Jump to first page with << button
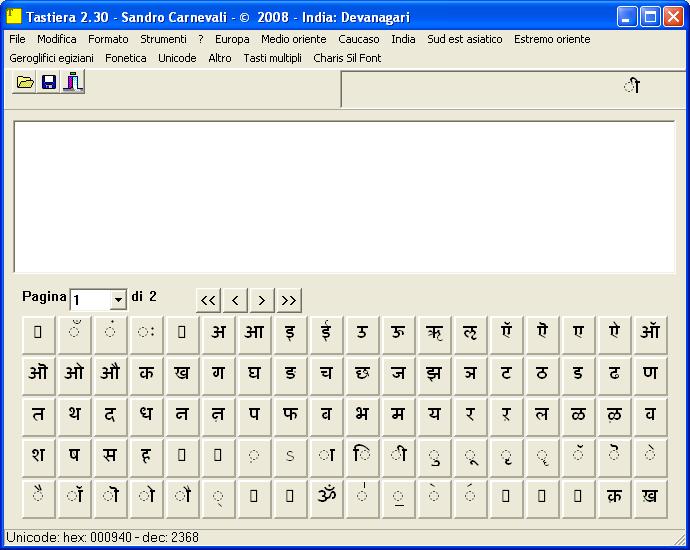This screenshot has height=550, width=690. [208, 301]
